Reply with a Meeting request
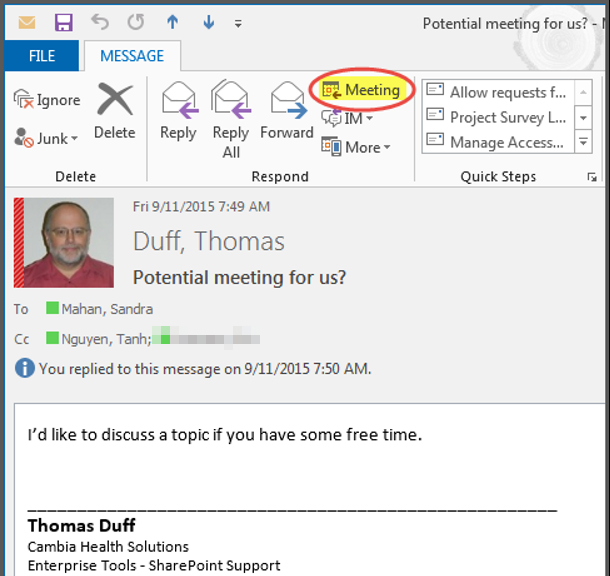 (361, 90)
